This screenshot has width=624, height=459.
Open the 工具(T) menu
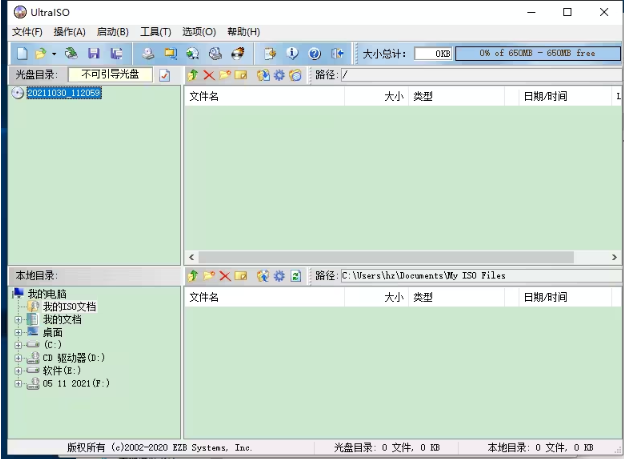(x=156, y=32)
